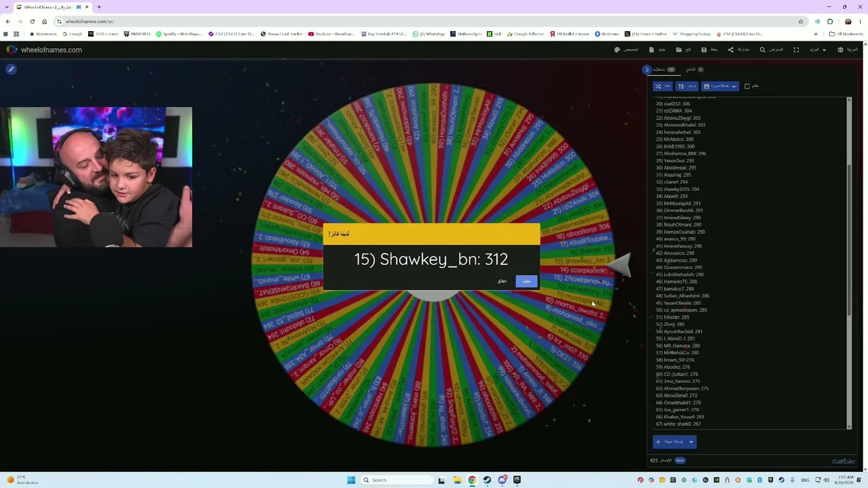The width and height of the screenshot is (868, 488).
Task: Click entry '48) Sultan_Alhashimi: 286'
Action: point(682,296)
